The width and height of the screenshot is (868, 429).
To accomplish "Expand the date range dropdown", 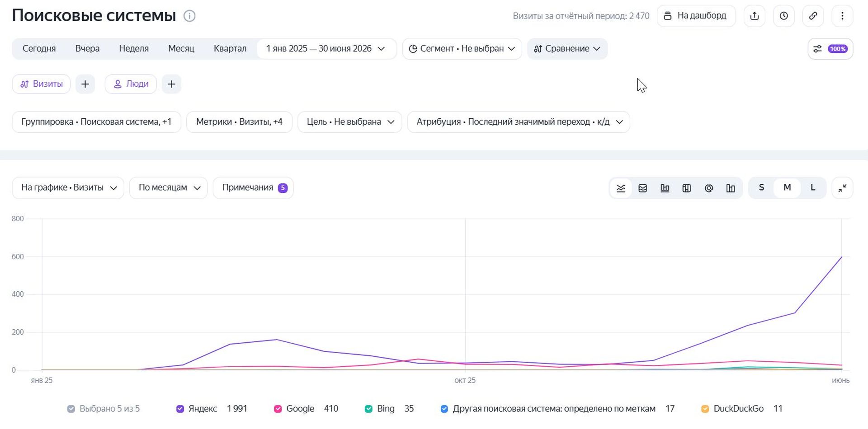I will (x=326, y=49).
